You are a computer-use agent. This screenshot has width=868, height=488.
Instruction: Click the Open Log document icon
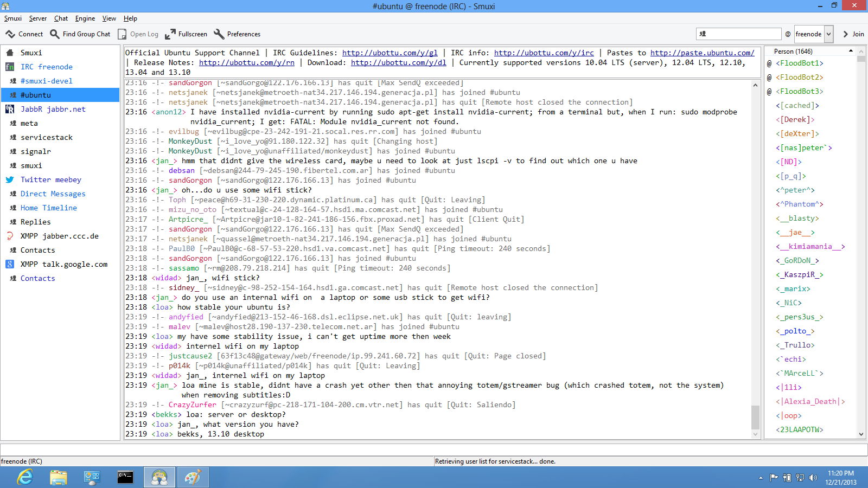(x=122, y=34)
